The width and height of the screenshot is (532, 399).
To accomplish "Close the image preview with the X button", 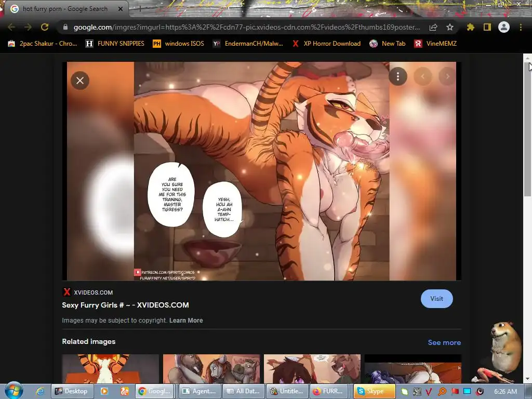I will [80, 81].
